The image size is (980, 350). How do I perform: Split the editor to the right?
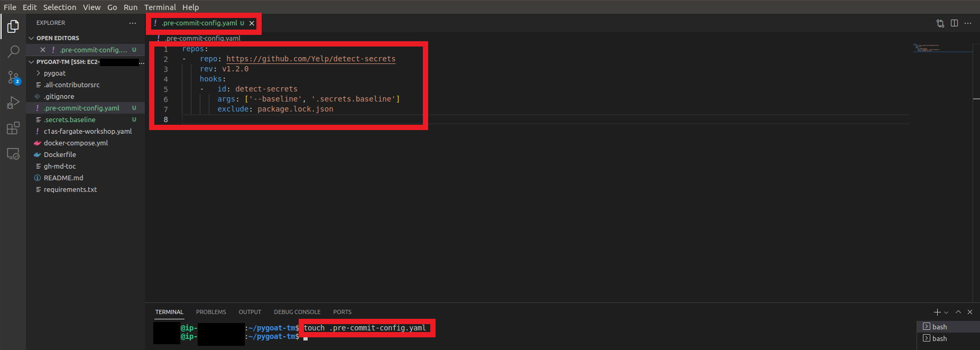954,23
